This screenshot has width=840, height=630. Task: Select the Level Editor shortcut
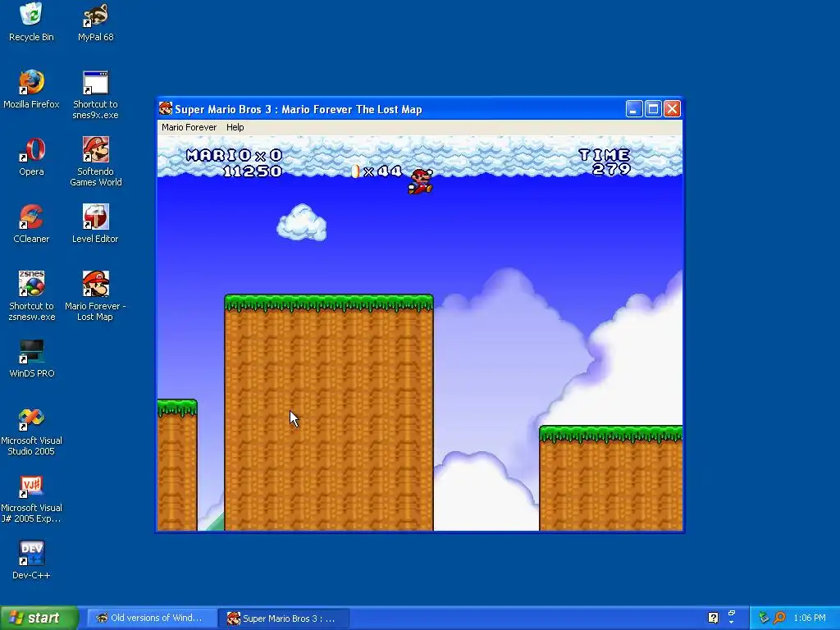(95, 223)
